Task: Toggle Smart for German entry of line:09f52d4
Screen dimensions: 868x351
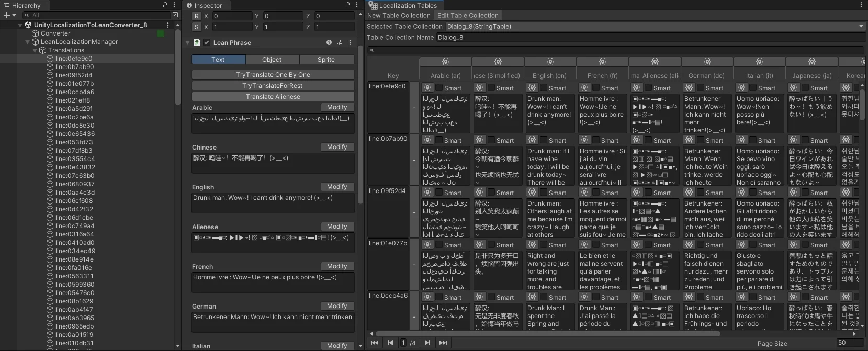Action: [x=701, y=193]
